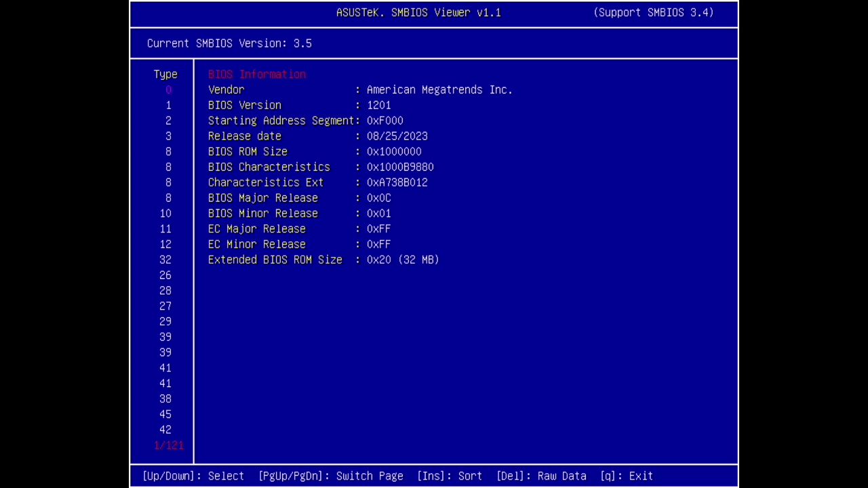The image size is (868, 488).
Task: Click the BIOS Characteristics label
Action: click(269, 167)
